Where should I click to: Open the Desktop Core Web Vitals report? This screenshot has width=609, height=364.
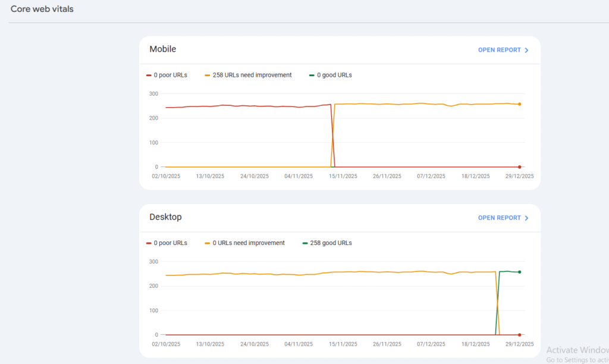point(498,218)
